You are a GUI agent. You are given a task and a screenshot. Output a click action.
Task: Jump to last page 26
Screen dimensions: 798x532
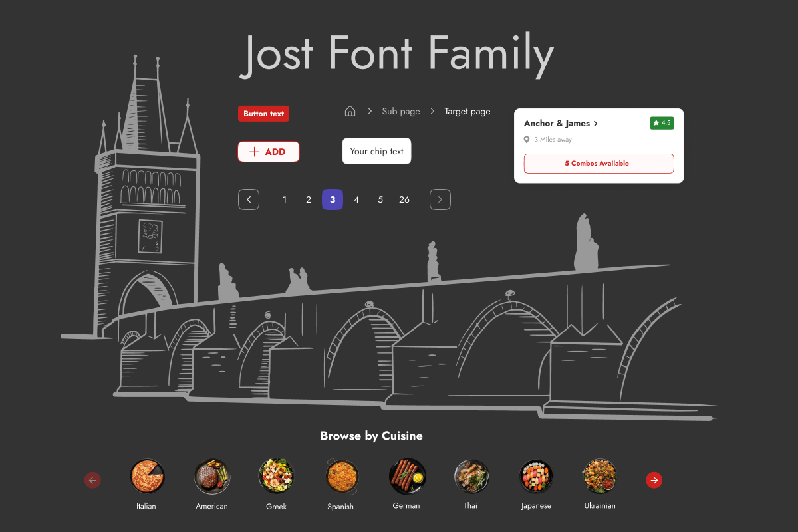404,199
